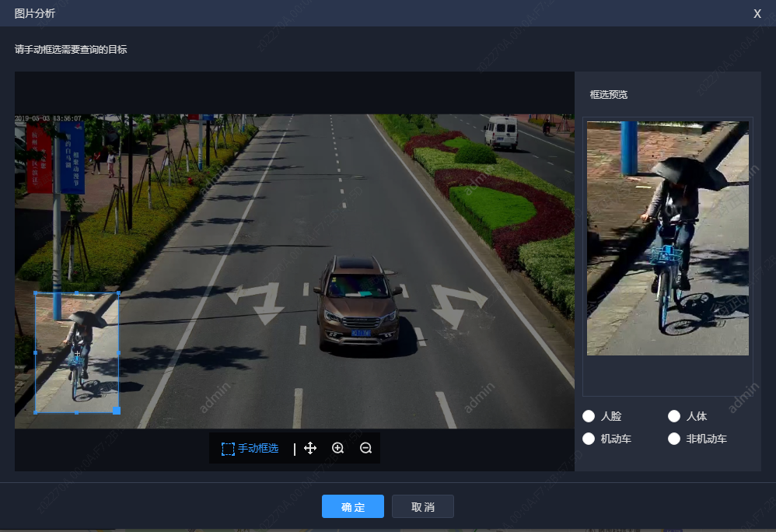Select the 人脸 radio option

589,416
